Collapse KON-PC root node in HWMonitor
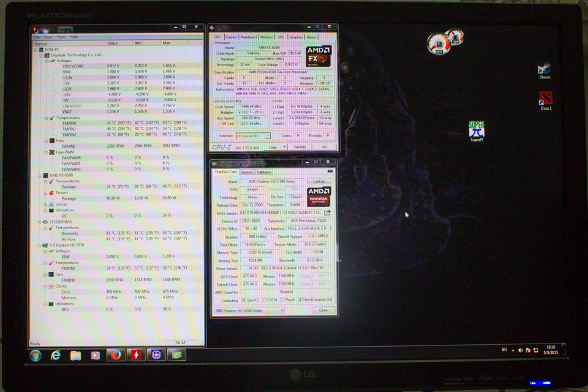 pyautogui.click(x=36, y=50)
